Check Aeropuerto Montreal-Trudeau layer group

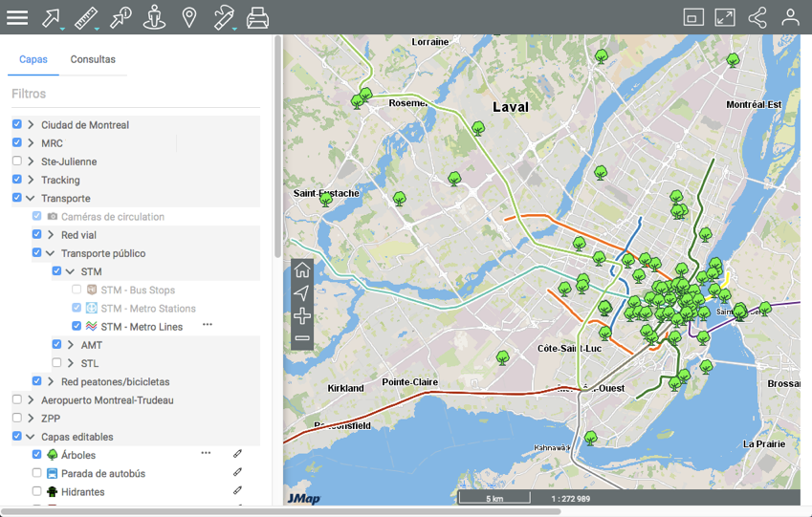(x=17, y=399)
